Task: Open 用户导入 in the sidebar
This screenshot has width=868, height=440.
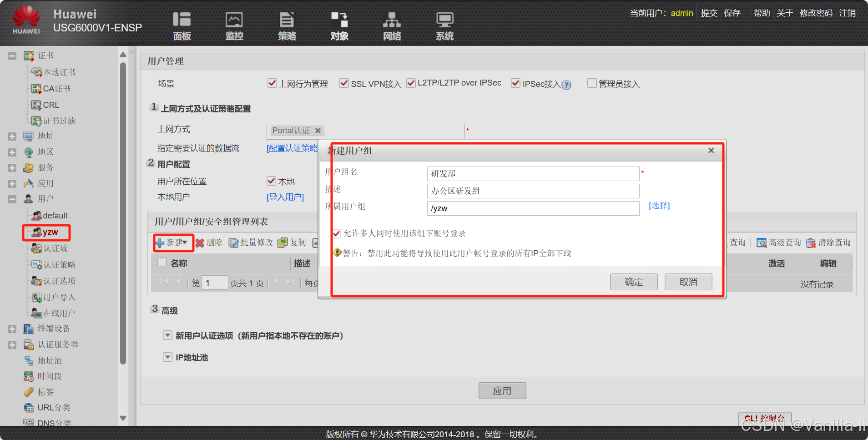Action: click(59, 298)
